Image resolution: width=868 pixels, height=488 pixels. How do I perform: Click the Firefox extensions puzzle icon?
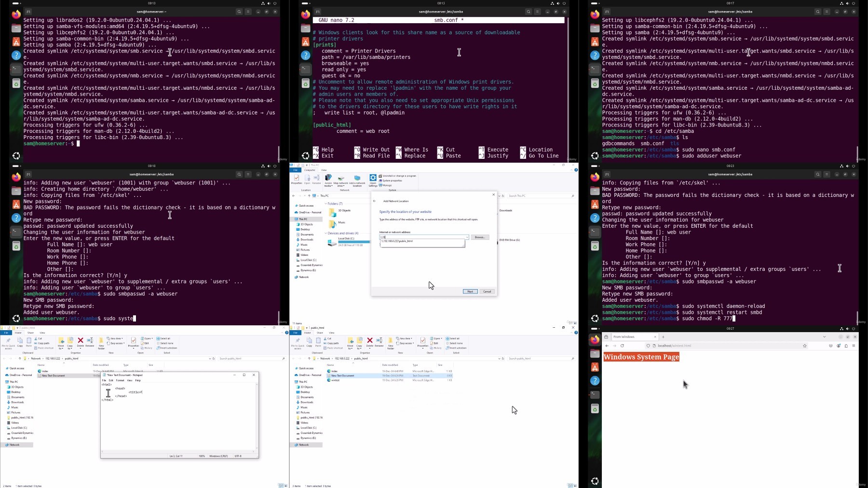tap(846, 346)
